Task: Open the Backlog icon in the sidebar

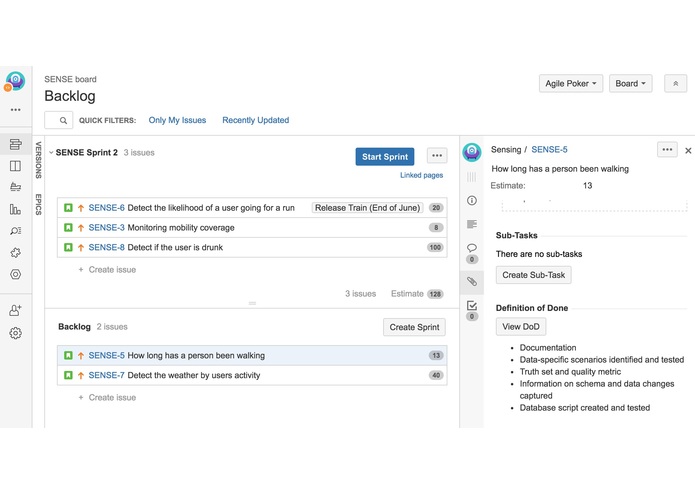Action: click(16, 144)
